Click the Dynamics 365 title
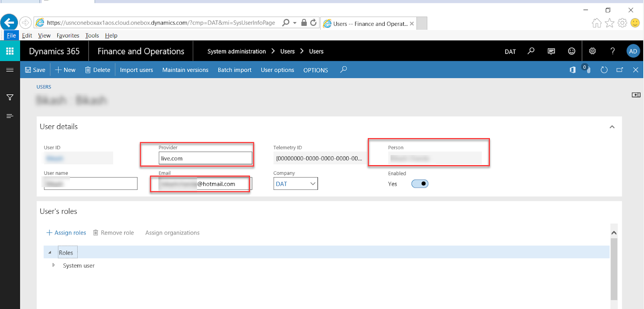 [54, 51]
